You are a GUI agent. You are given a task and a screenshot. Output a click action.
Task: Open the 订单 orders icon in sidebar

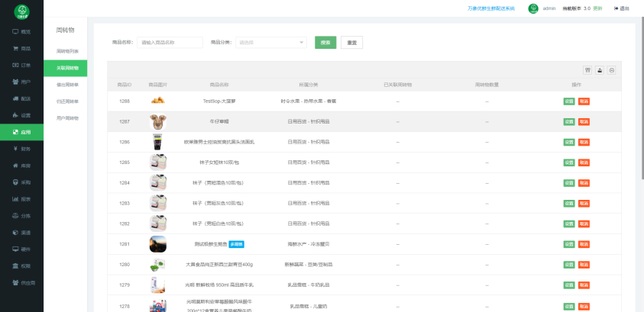15,65
